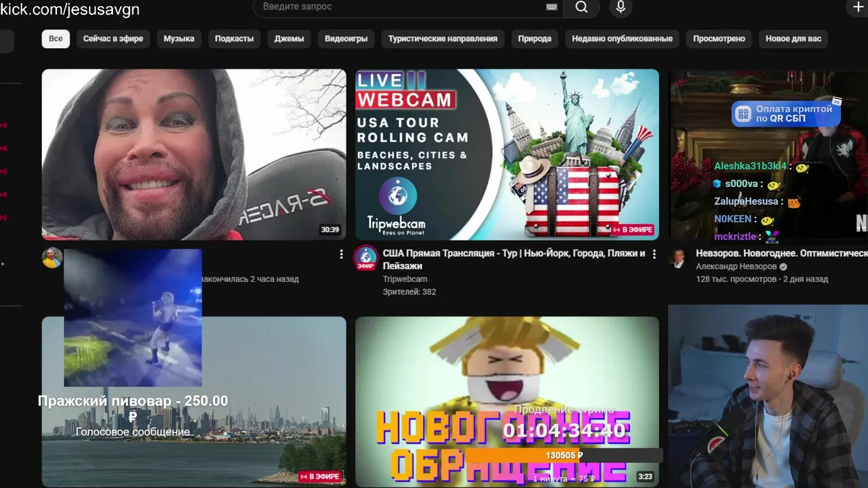Open Александр Невзоров channel name link
The width and height of the screenshot is (868, 488).
[736, 266]
